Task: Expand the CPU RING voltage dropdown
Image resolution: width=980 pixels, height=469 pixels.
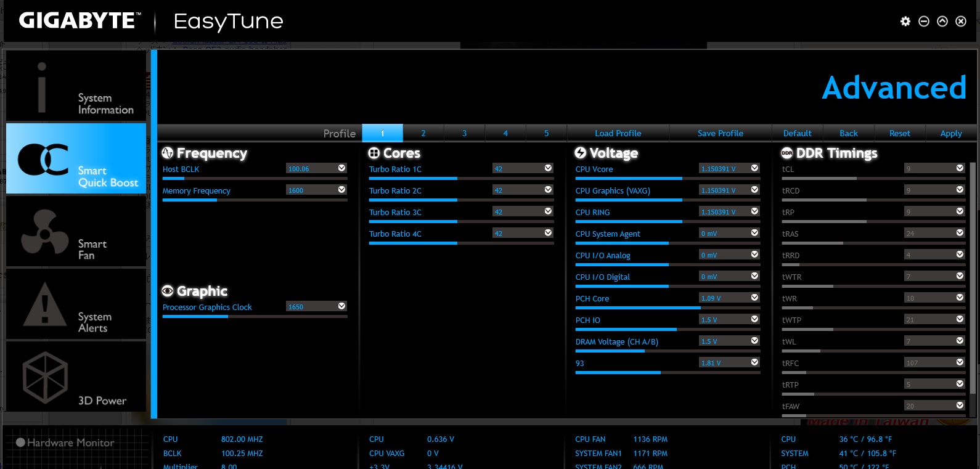Action: 754,211
